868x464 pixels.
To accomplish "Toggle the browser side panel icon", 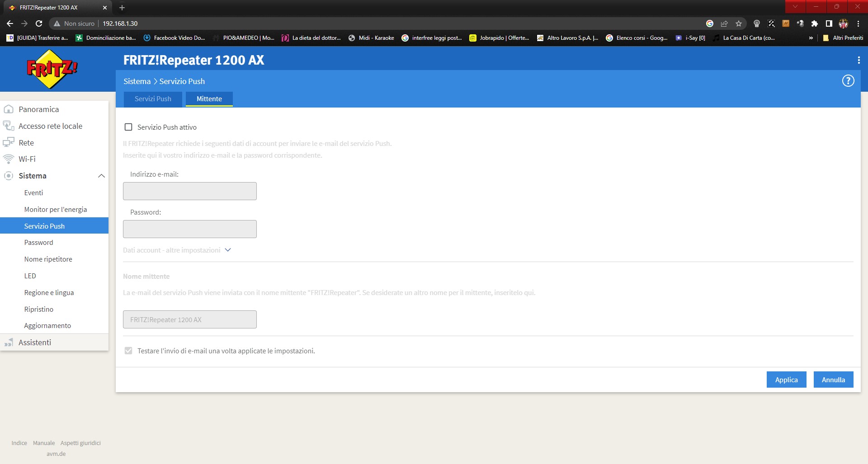I will click(829, 23).
